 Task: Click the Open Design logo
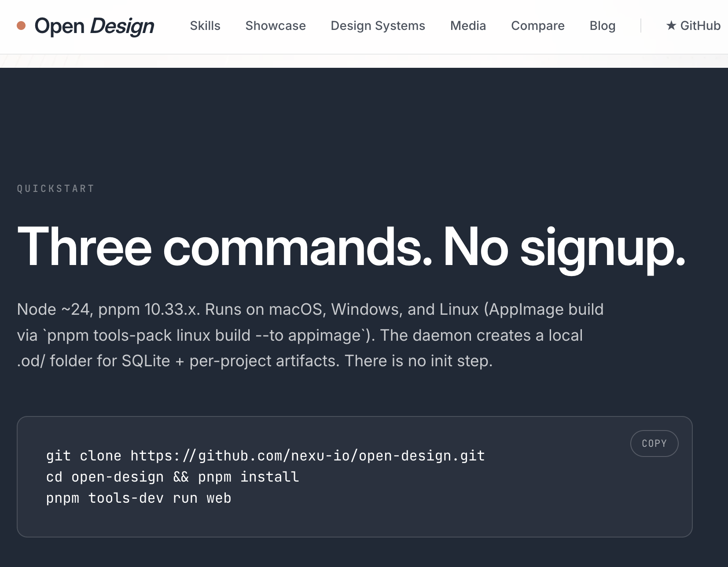(x=85, y=26)
